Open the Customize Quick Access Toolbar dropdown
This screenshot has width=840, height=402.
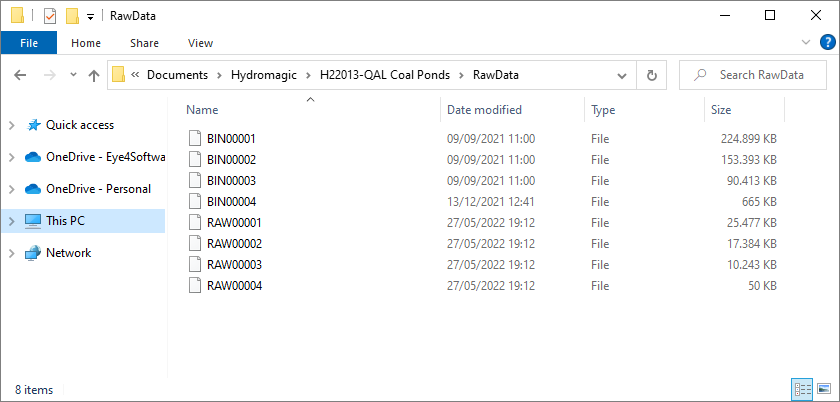(x=90, y=16)
